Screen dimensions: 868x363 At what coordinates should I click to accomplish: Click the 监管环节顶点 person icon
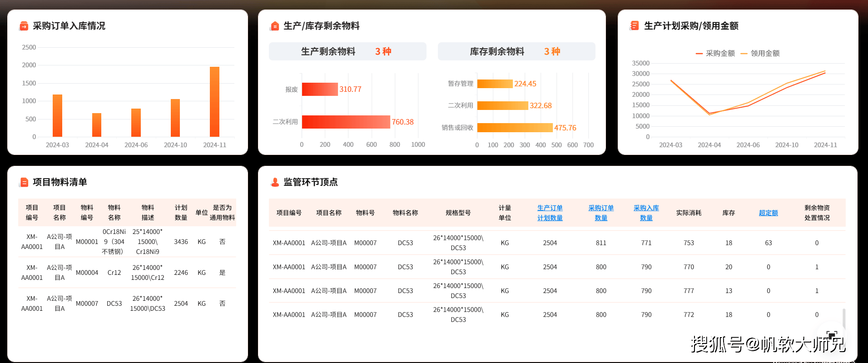tap(274, 183)
